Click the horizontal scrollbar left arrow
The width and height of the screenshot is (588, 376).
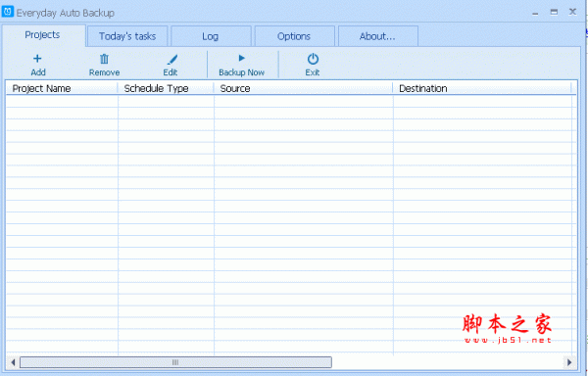click(x=13, y=362)
